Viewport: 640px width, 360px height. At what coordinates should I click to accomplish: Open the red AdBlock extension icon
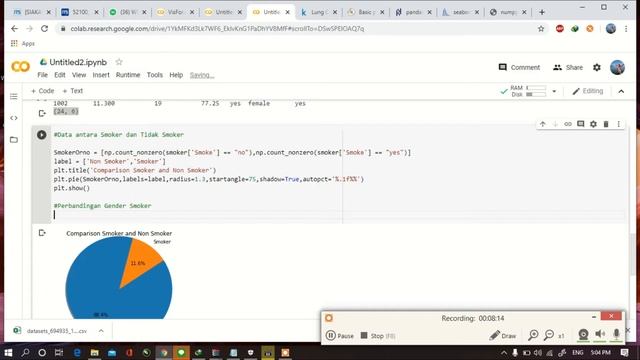click(560, 29)
